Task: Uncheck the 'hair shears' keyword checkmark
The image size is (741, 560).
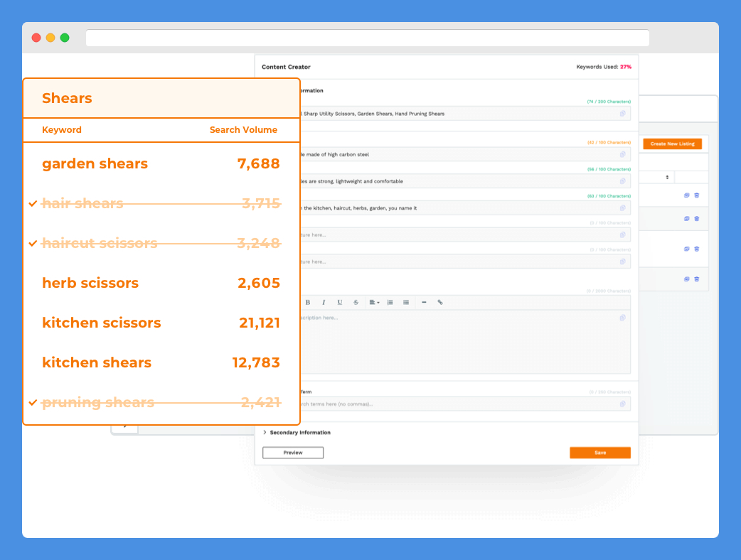Action: click(33, 203)
